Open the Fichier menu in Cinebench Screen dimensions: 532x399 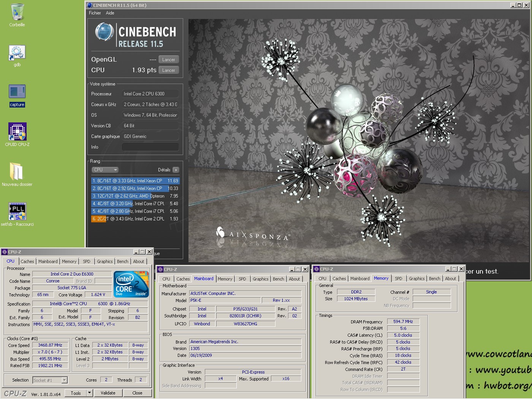[x=95, y=13]
